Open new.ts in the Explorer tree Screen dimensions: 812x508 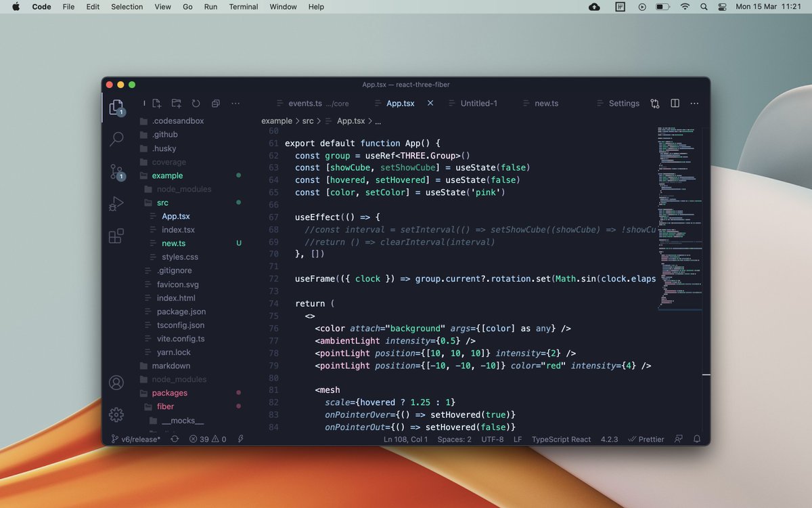[173, 243]
